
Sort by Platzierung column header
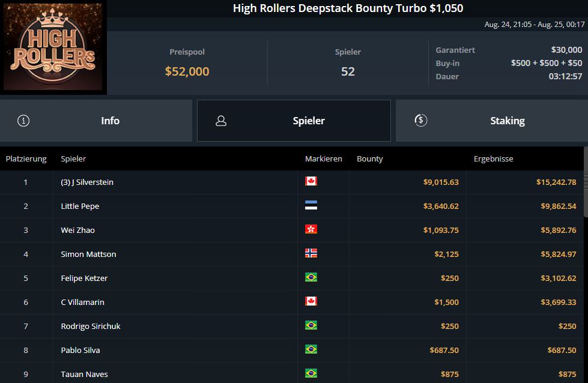[x=26, y=159]
